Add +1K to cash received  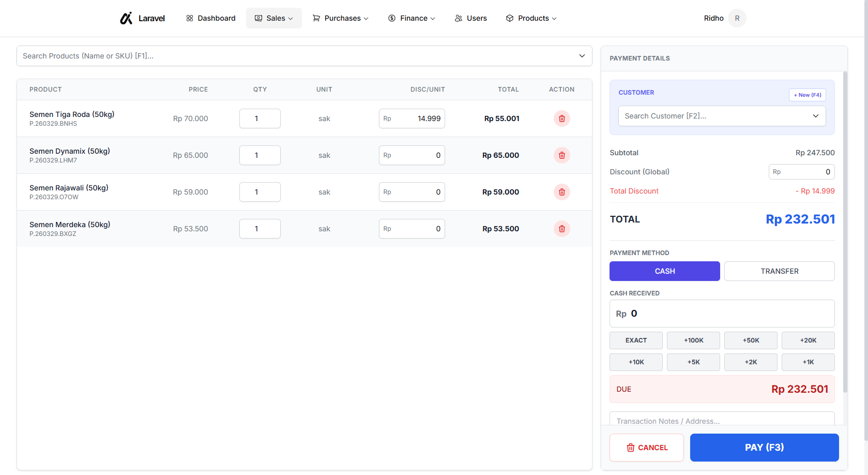[809, 362]
